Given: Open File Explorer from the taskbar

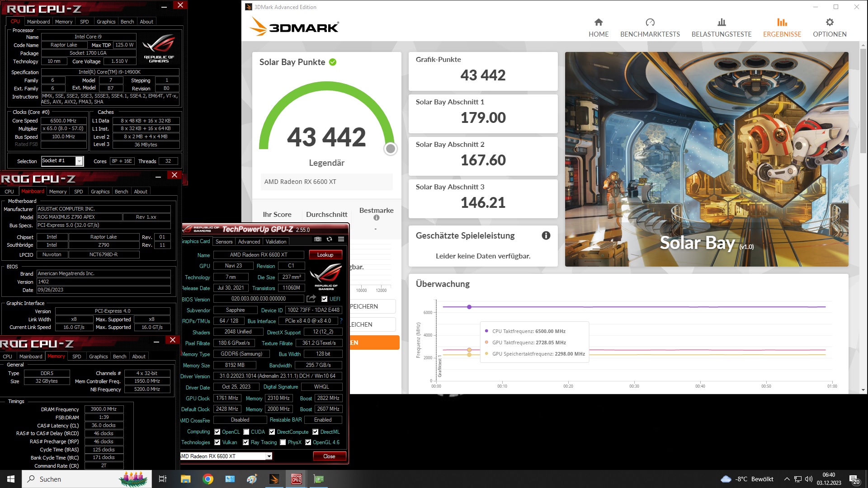Looking at the screenshot, I should 185,479.
